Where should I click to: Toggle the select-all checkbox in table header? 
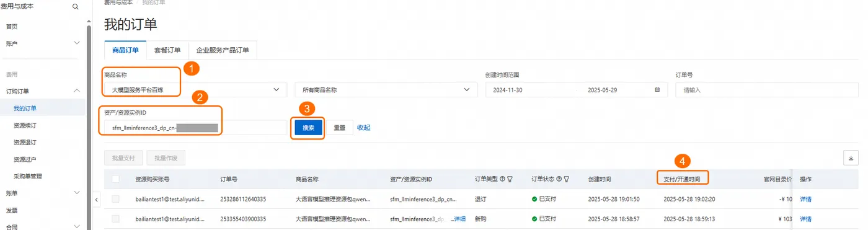[115, 179]
